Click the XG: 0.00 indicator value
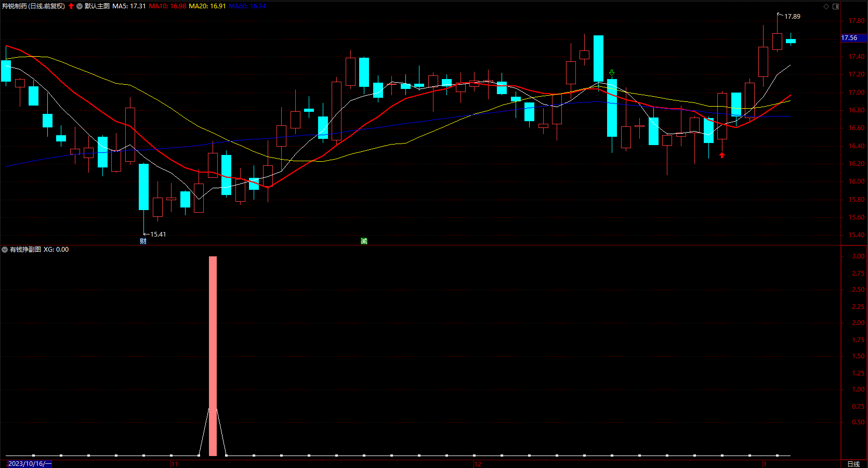The height and width of the screenshot is (468, 868). pyautogui.click(x=56, y=250)
